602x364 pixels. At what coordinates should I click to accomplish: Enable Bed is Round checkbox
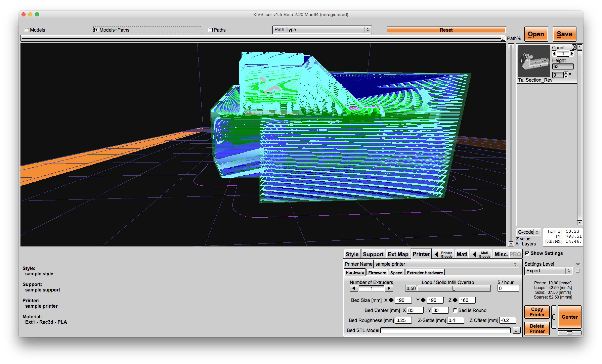(x=455, y=310)
